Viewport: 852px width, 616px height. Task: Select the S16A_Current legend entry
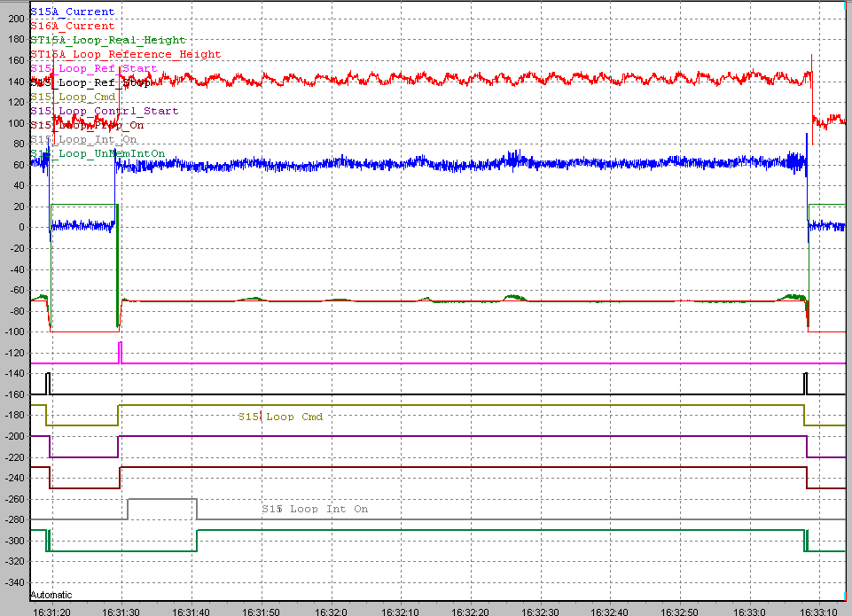[x=72, y=26]
